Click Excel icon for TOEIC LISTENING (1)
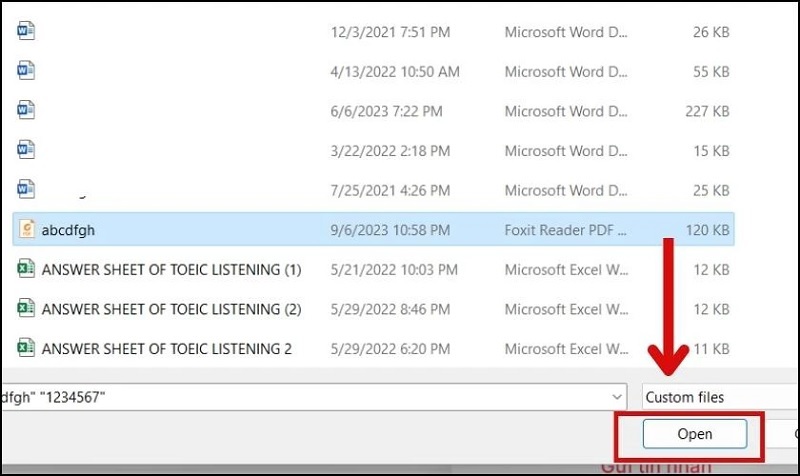 [x=27, y=269]
